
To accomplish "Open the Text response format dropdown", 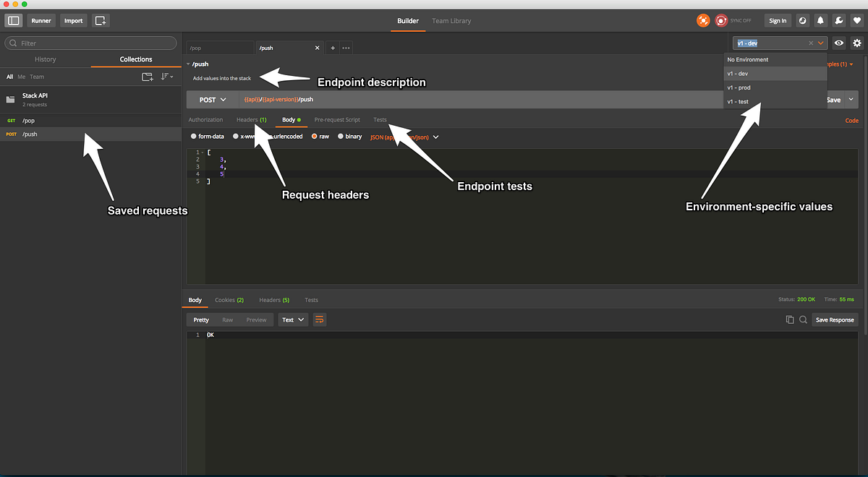I will click(292, 319).
